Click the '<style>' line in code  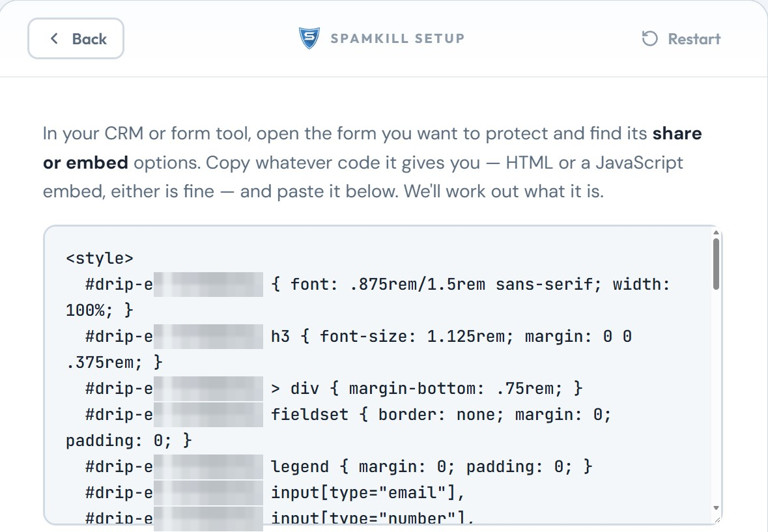[100, 258]
